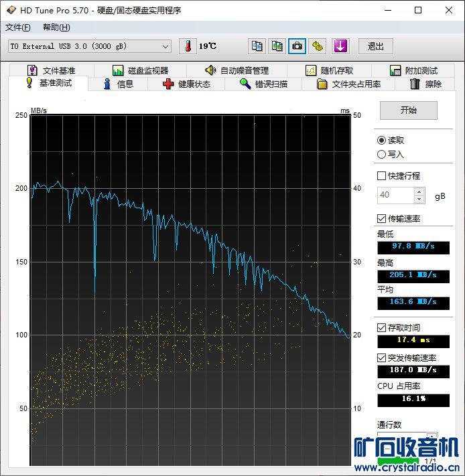Decrease short stroke value with down arrow

(x=419, y=199)
